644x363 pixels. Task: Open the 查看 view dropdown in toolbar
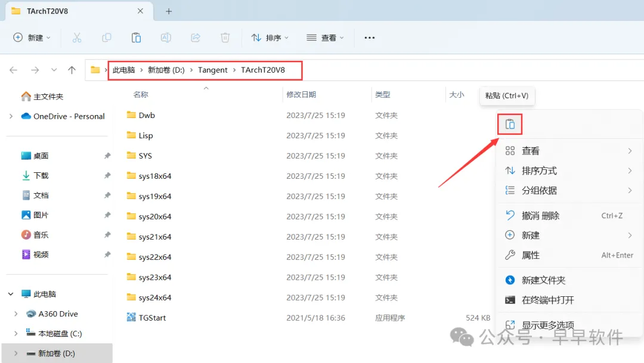coord(325,38)
